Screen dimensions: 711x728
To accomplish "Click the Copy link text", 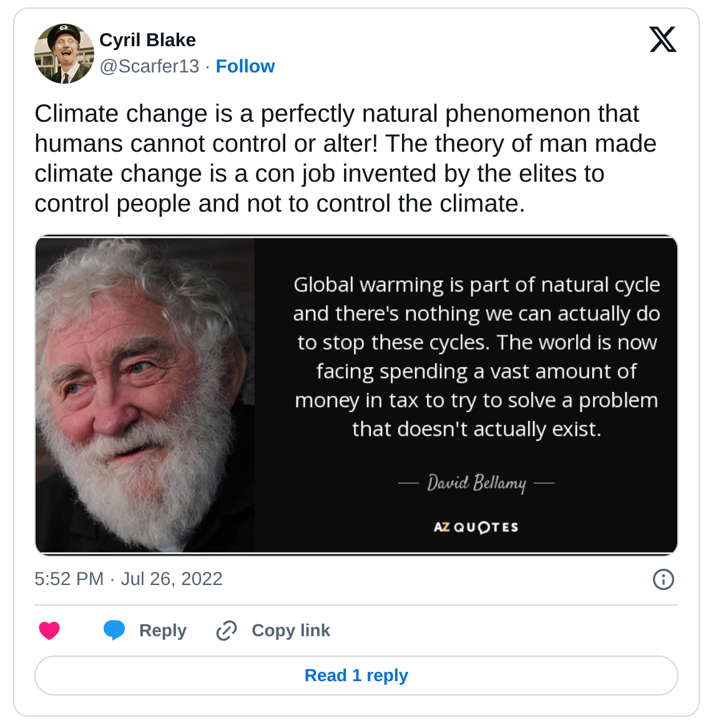I will [291, 631].
